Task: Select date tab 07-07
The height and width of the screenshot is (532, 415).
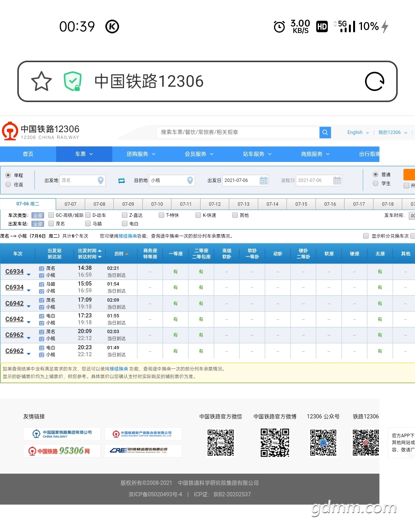Action: [x=70, y=204]
